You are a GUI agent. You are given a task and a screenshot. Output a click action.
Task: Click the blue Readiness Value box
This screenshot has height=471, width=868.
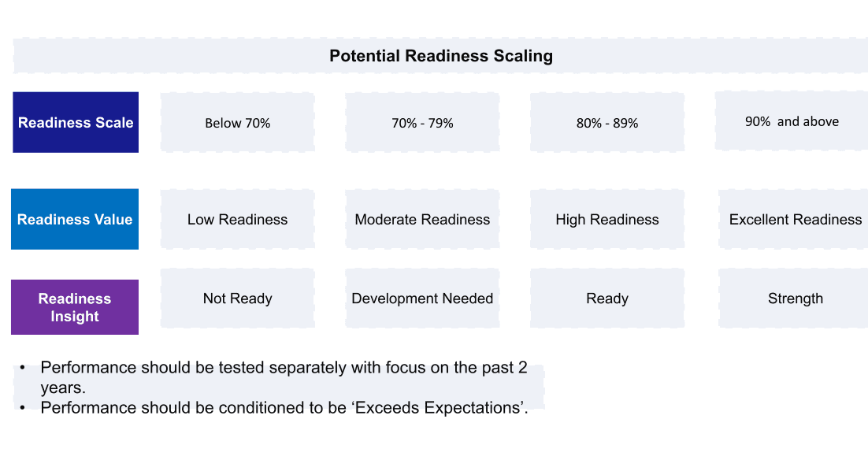click(75, 219)
